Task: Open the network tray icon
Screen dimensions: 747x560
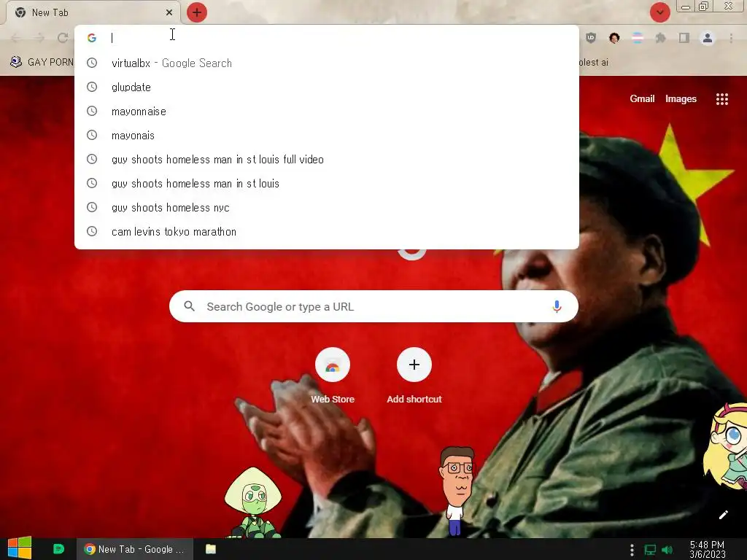Action: click(650, 550)
